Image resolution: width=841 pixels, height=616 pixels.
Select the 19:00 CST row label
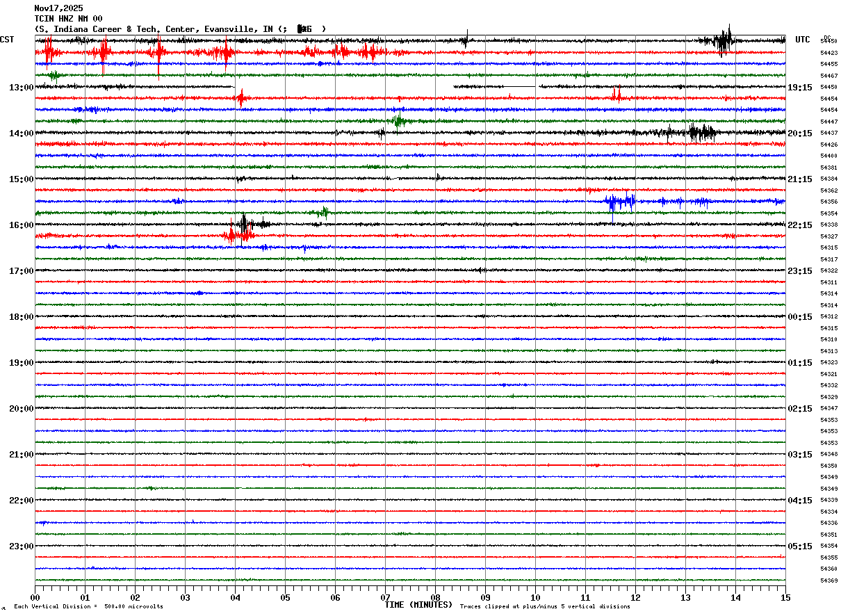pos(21,363)
